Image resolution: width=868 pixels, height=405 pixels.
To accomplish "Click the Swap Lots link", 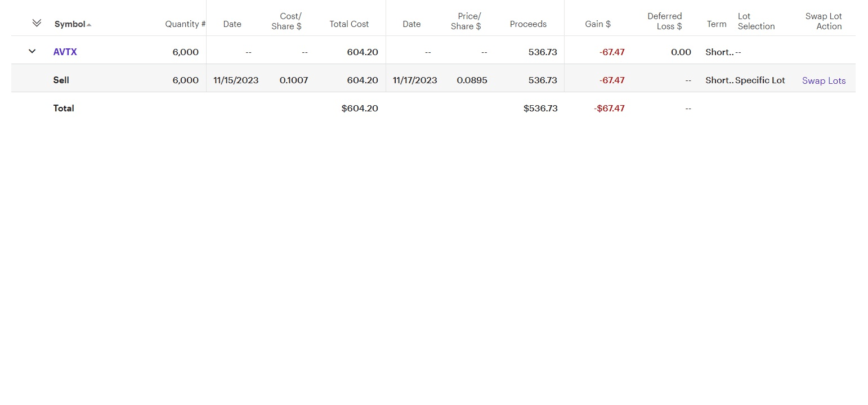I will [x=824, y=80].
